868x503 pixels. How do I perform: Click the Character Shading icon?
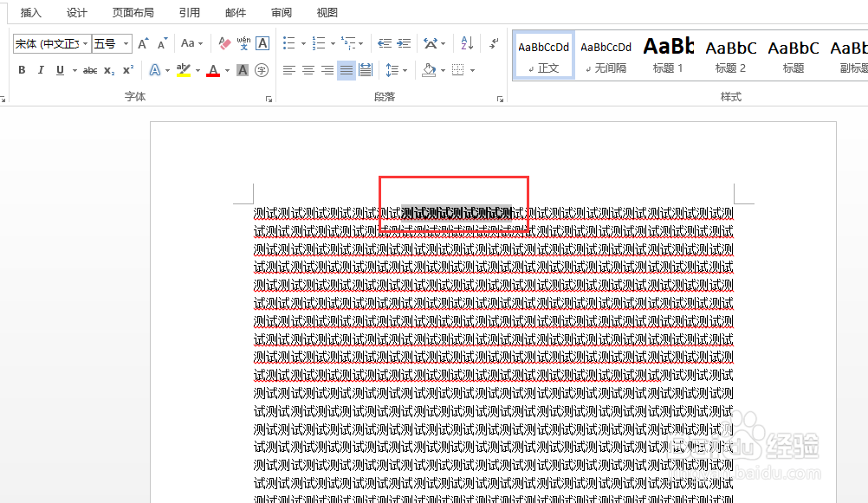pyautogui.click(x=243, y=70)
